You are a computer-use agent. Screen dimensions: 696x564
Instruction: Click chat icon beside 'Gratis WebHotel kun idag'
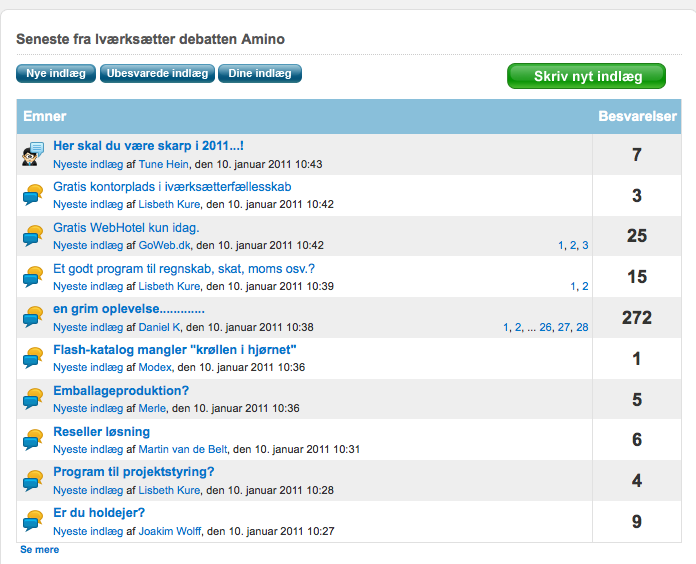pyautogui.click(x=33, y=236)
